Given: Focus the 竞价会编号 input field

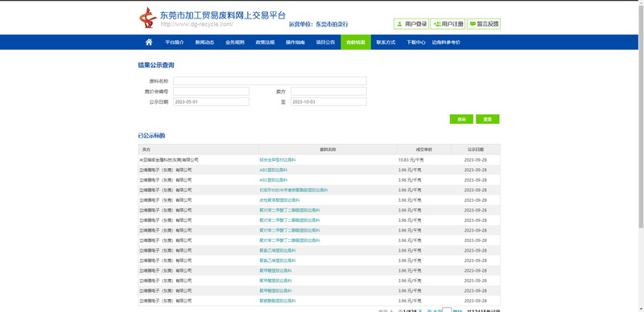Looking at the screenshot, I should pyautogui.click(x=211, y=91).
